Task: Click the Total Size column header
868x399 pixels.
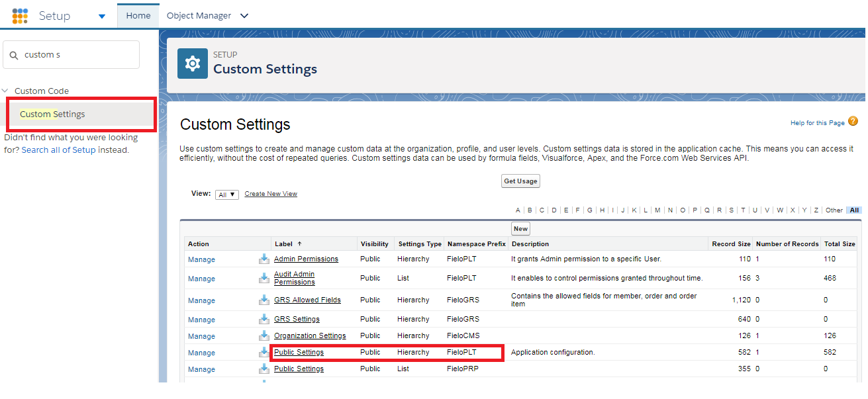Action: (x=840, y=244)
